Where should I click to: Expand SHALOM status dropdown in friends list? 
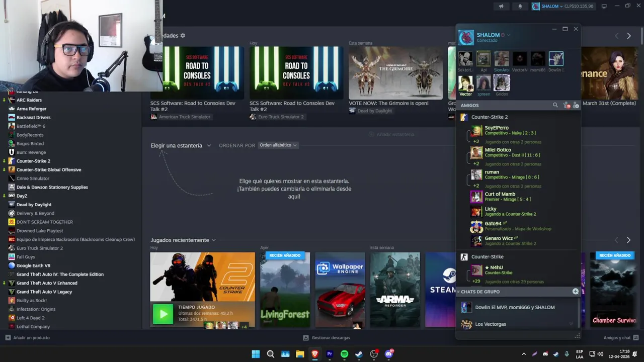[x=509, y=35]
